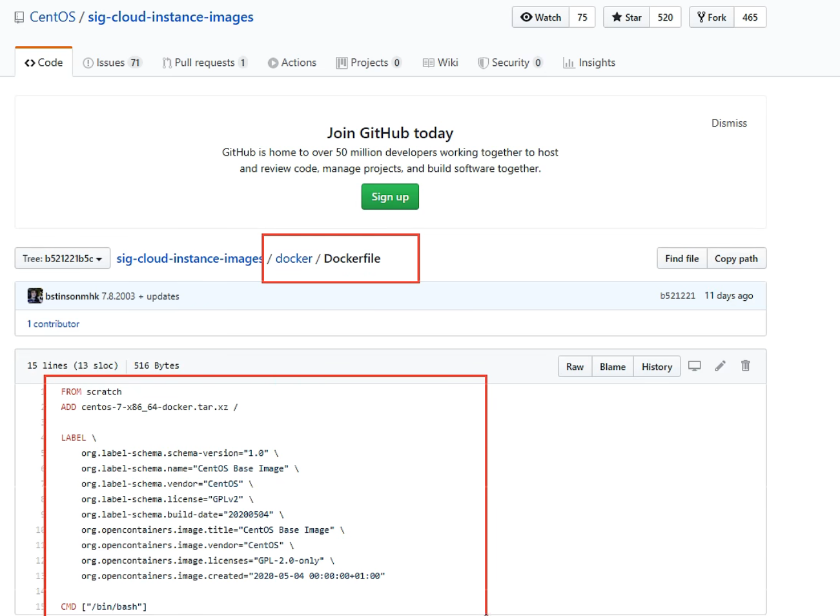The width and height of the screenshot is (840, 616).
Task: Click the green Sign up button
Action: pyautogui.click(x=390, y=197)
